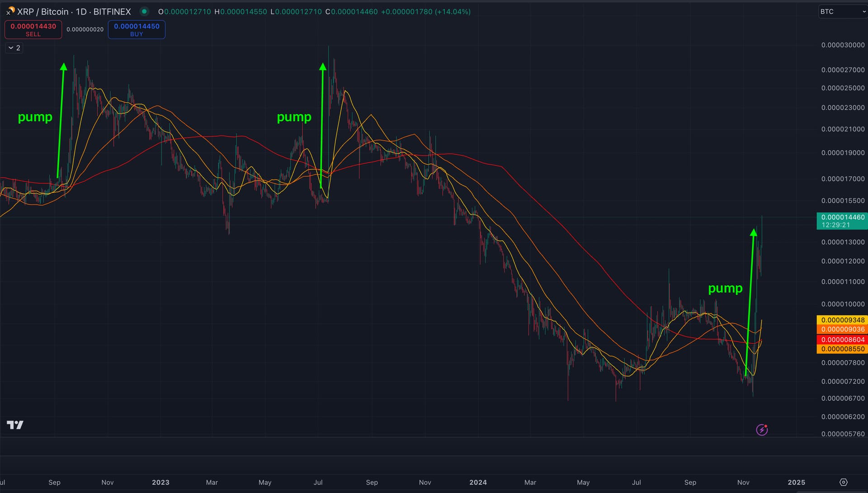Click the red 0.000008604 moving average label
Viewport: 868px width, 493px height.
pos(842,339)
